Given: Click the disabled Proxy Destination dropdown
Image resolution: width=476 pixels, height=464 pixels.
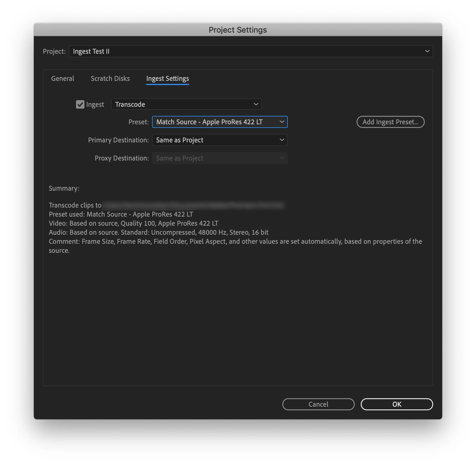Looking at the screenshot, I should (x=220, y=158).
